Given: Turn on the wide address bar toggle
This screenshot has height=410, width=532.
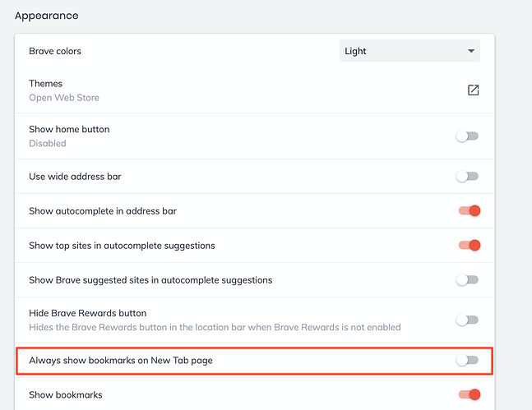Looking at the screenshot, I should pos(467,177).
